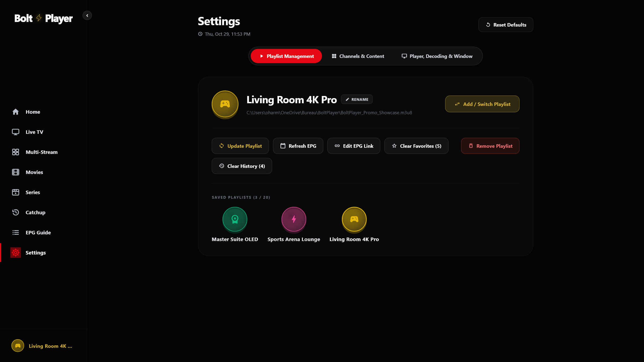Click the large gamepad avatar in the playlist header
This screenshot has height=362, width=644.
pos(225,104)
